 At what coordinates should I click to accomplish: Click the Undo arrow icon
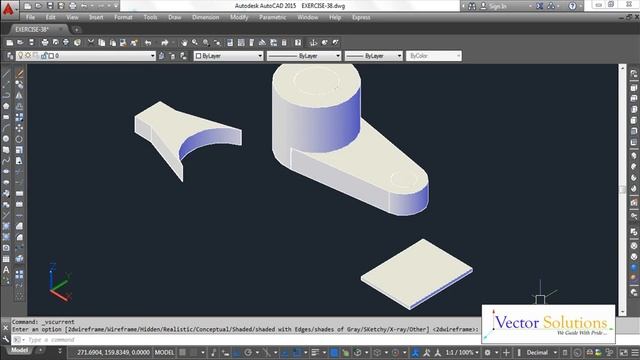pos(148,42)
